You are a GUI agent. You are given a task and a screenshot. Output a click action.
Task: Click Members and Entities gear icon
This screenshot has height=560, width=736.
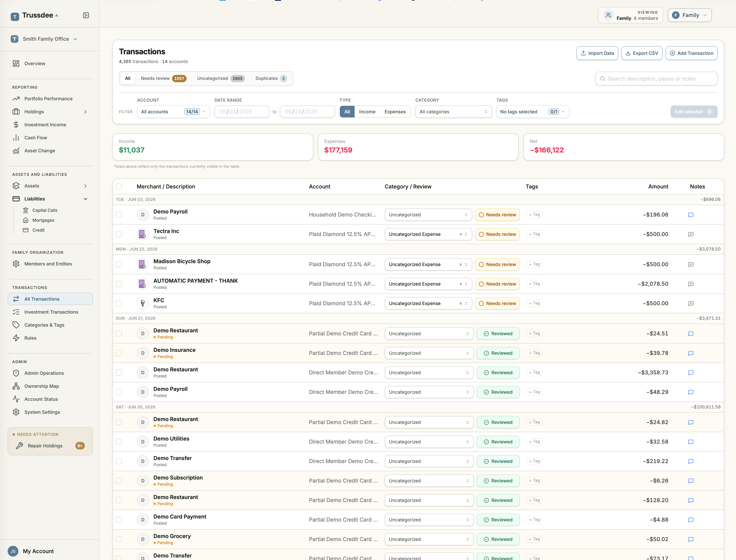[16, 264]
